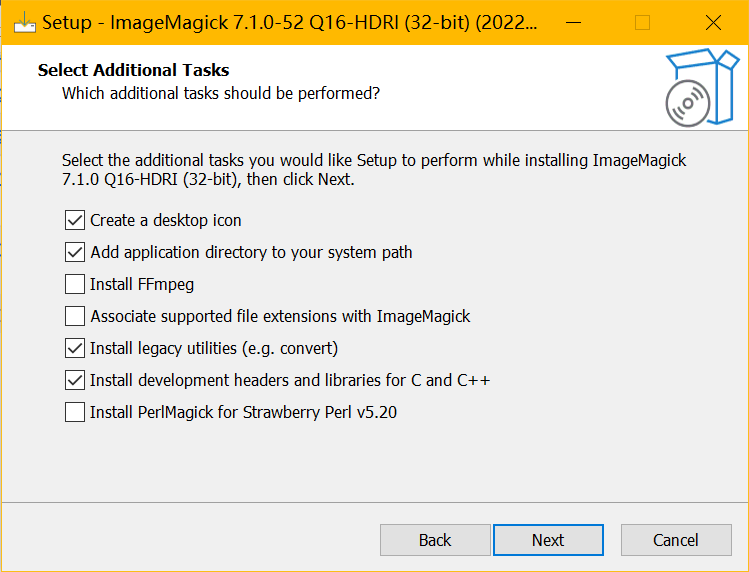Click the Select Additional Tasks heading
749x572 pixels.
[x=133, y=70]
